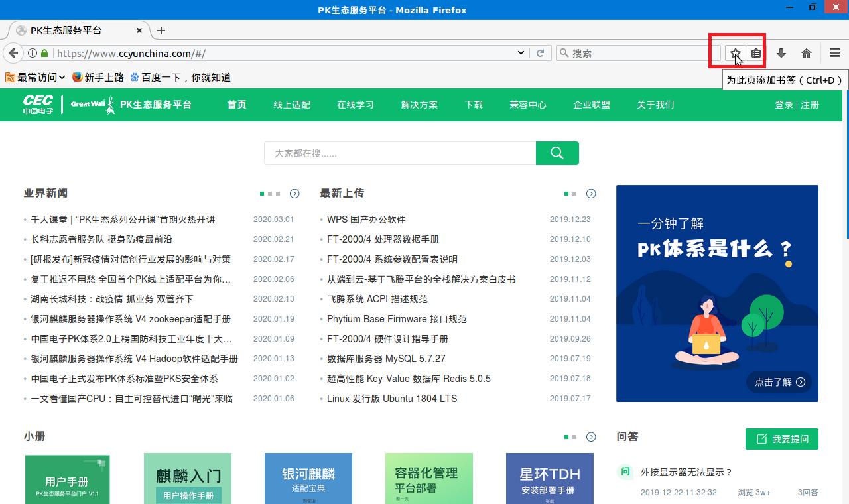Expand more 业界新闻 with the circular arrow

[294, 193]
